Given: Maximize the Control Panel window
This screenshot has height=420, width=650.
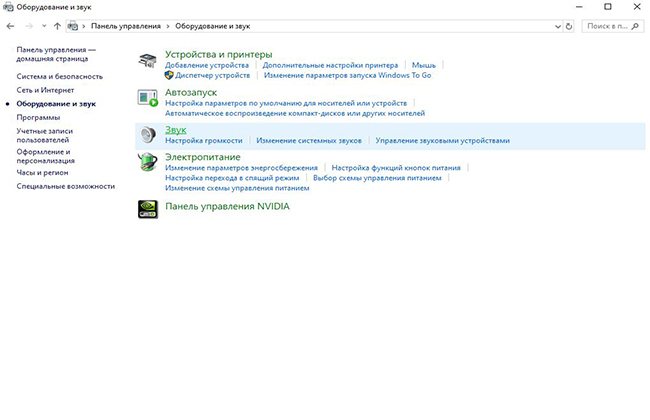Looking at the screenshot, I should 608,7.
